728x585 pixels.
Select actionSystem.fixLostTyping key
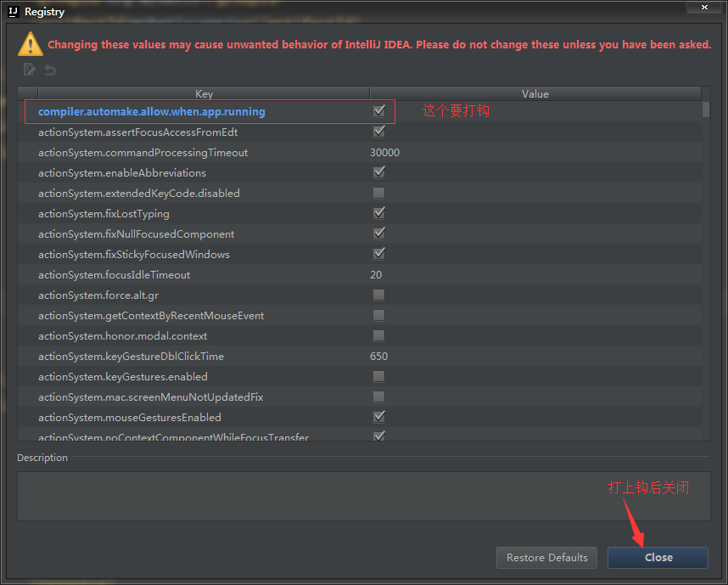104,214
